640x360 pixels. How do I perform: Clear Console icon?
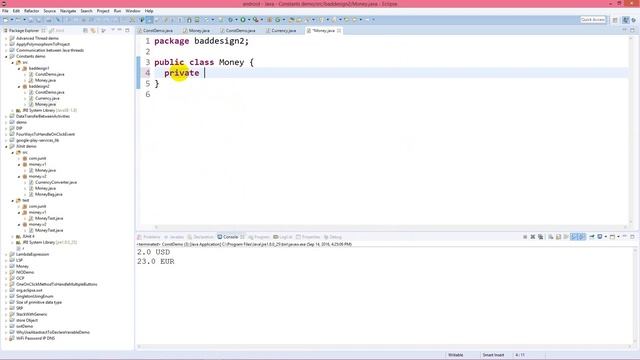551,237
